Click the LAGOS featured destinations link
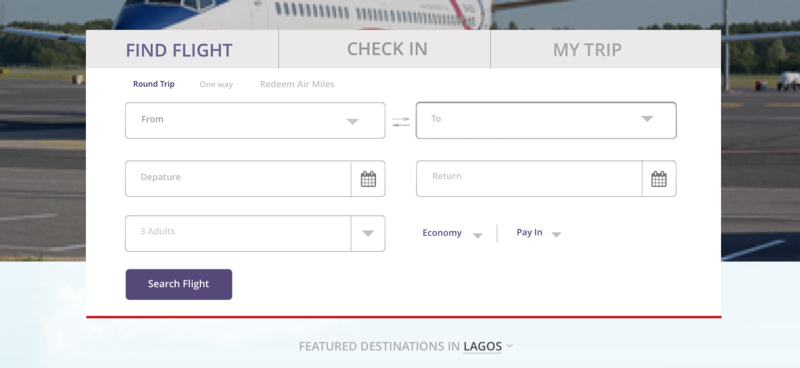This screenshot has width=800, height=368. pos(482,347)
